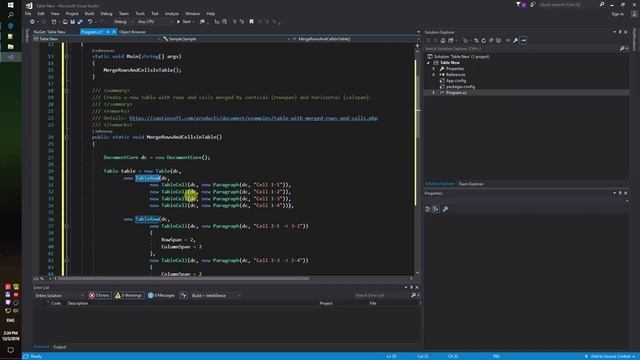
Task: Click the editor vertical scrollbar
Action: 417,161
